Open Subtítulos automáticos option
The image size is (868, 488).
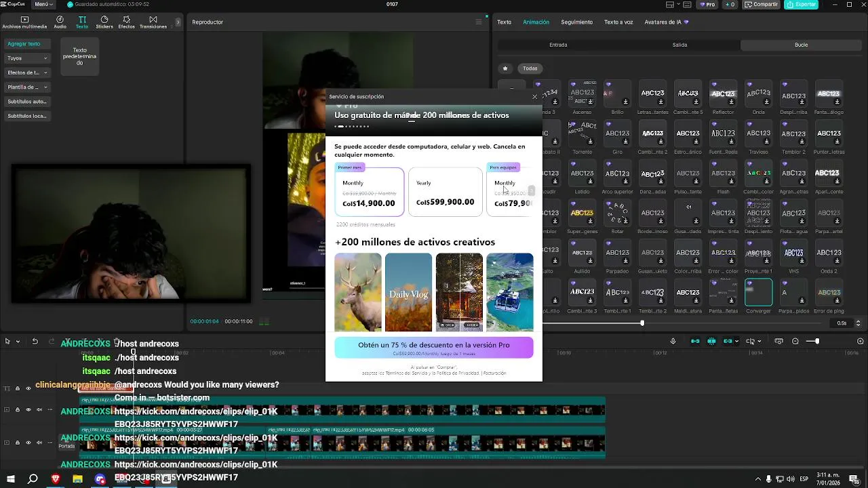click(27, 102)
